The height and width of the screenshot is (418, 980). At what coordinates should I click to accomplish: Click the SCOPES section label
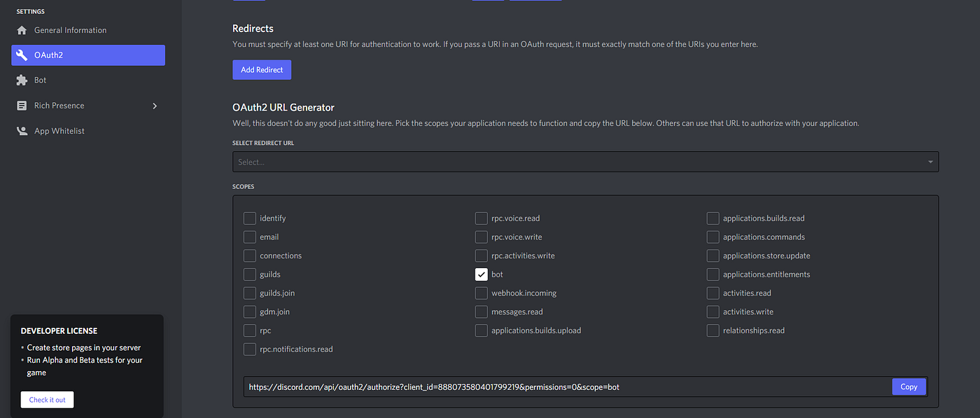(244, 187)
